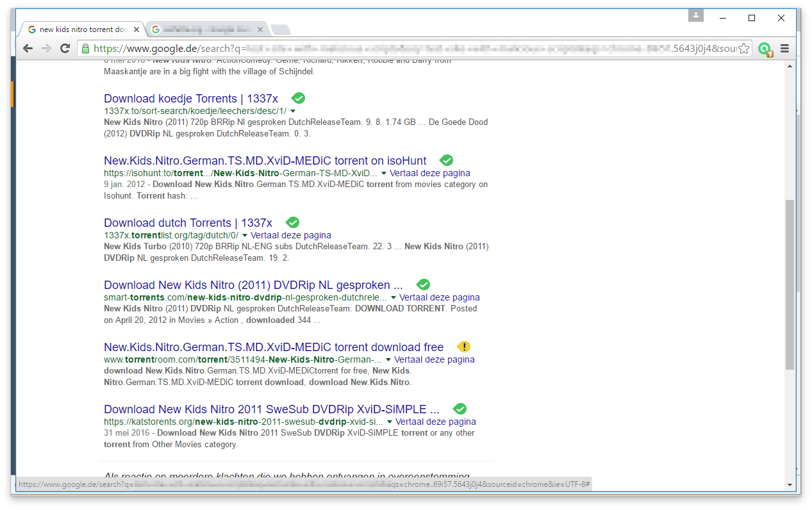The height and width of the screenshot is (510, 812).
Task: Click the https://isohunt.to green URL text
Action: coord(241,173)
